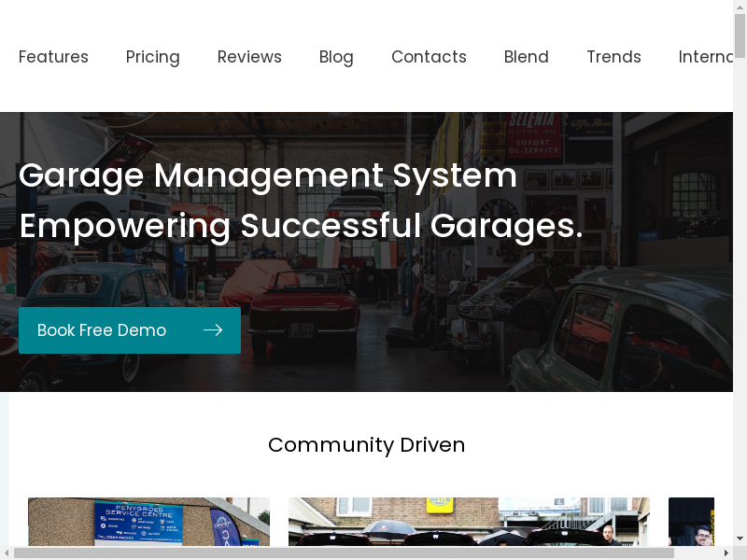Open the Blend nav item
747x560 pixels.
[526, 57]
